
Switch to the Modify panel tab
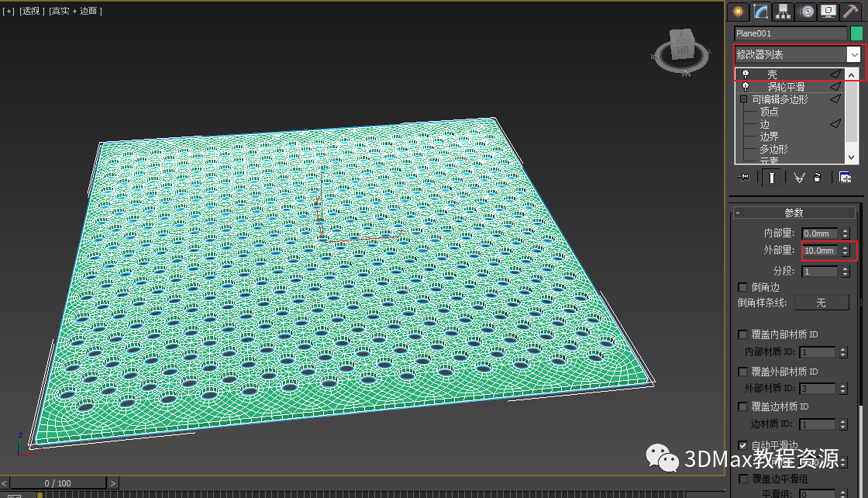[x=760, y=12]
